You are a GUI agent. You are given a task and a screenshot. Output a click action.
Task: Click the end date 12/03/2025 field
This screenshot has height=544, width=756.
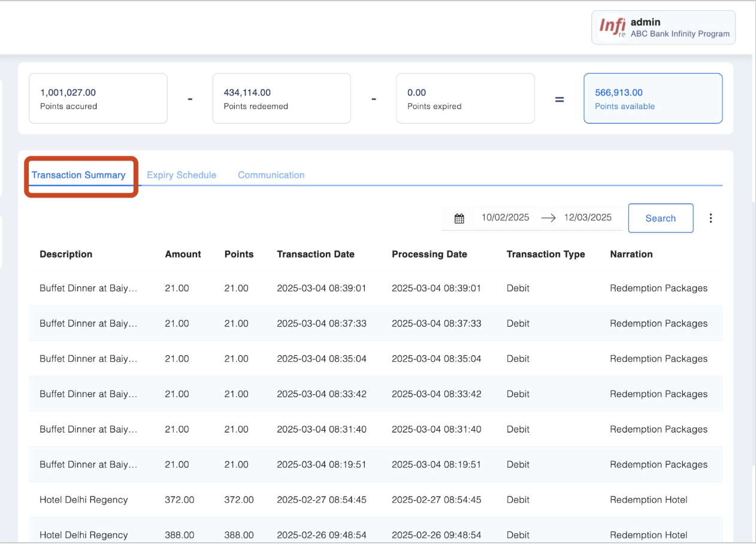click(x=588, y=217)
